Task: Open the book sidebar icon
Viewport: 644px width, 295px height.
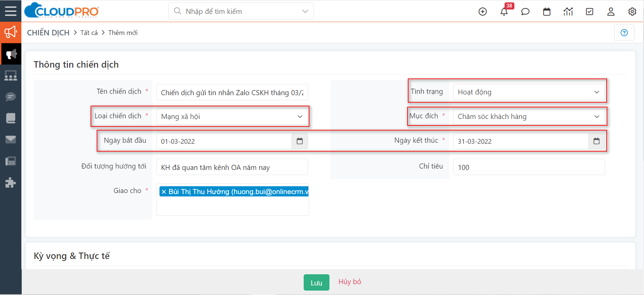Action: pos(11,118)
